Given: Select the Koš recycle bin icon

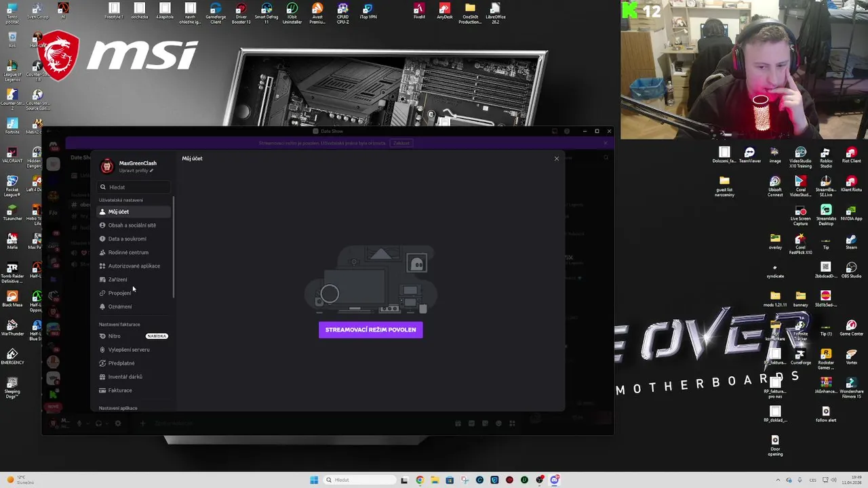Looking at the screenshot, I should tap(12, 39).
